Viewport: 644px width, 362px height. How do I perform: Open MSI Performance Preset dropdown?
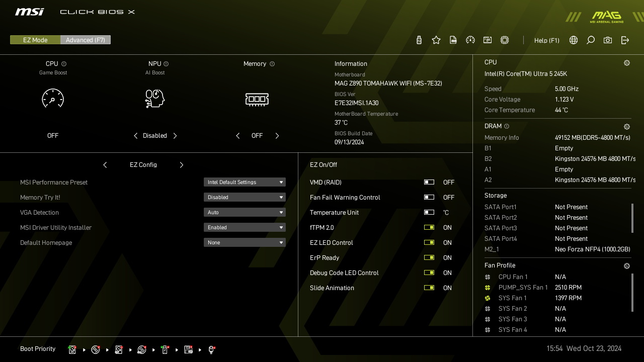245,182
